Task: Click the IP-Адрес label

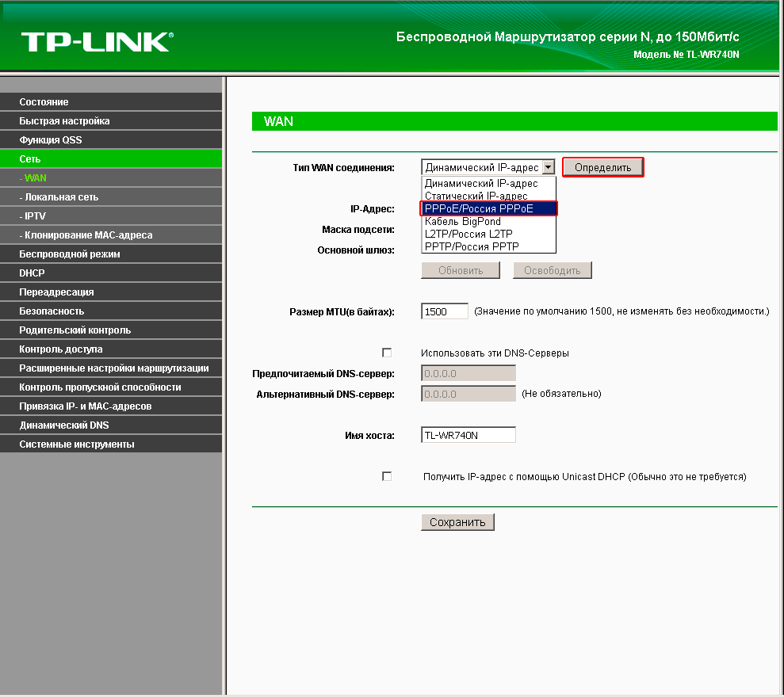Action: tap(373, 209)
